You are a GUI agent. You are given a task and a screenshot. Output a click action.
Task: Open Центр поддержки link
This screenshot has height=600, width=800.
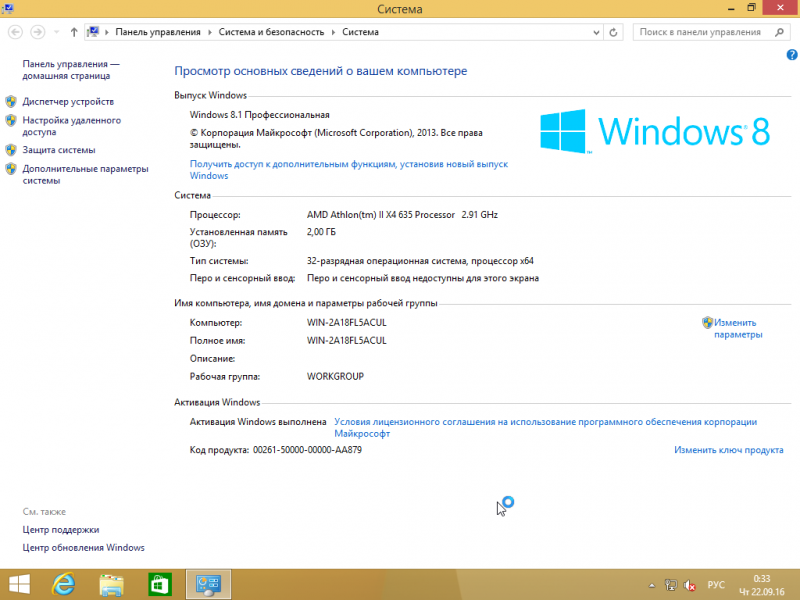click(61, 530)
